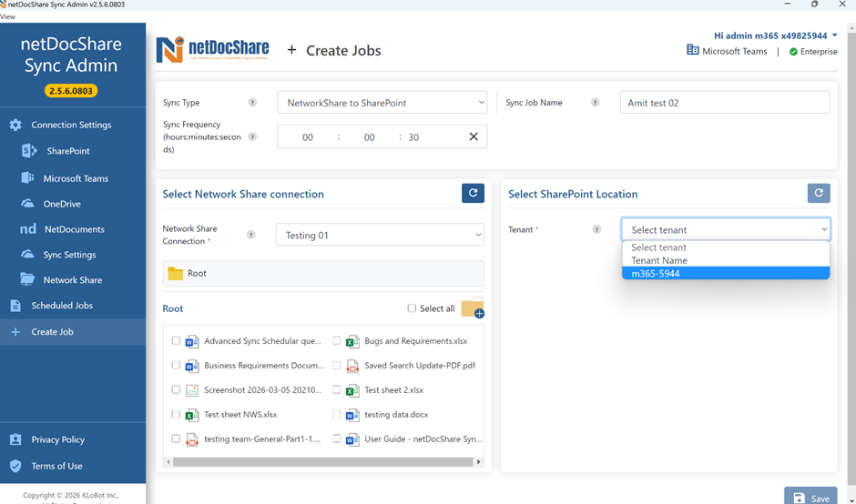Choose the Select tenant list option
Screen dimensions: 856x504
(726, 247)
